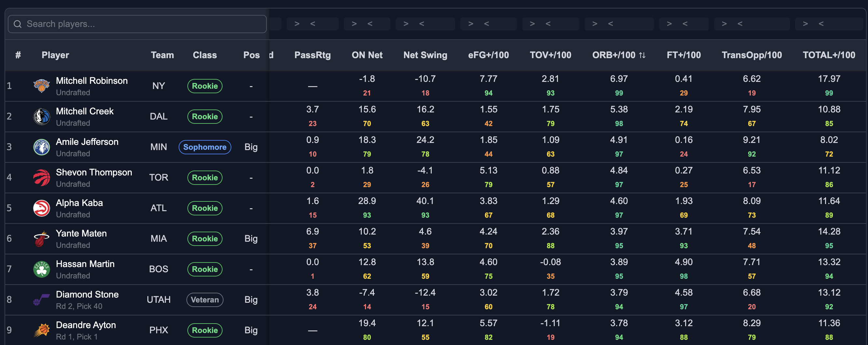Click the greater-than filter above TransOpp/100
The width and height of the screenshot is (868, 345).
tap(725, 24)
